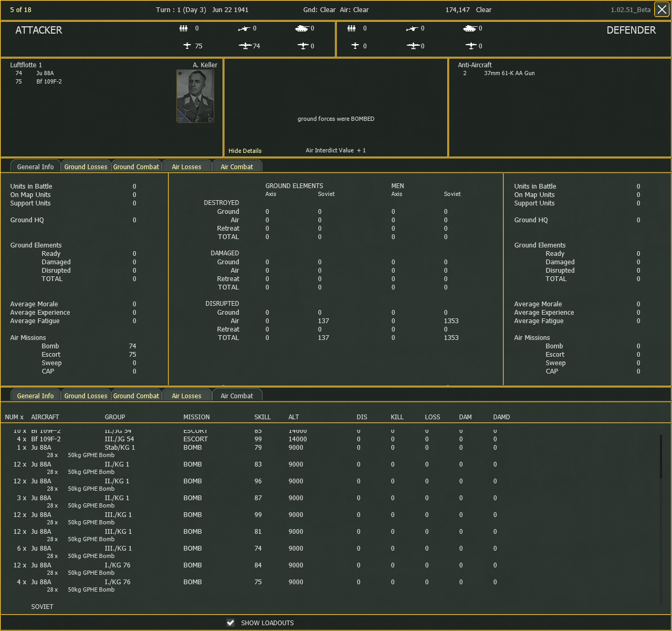
Task: Click the '5 of 18' report counter
Action: [x=21, y=10]
